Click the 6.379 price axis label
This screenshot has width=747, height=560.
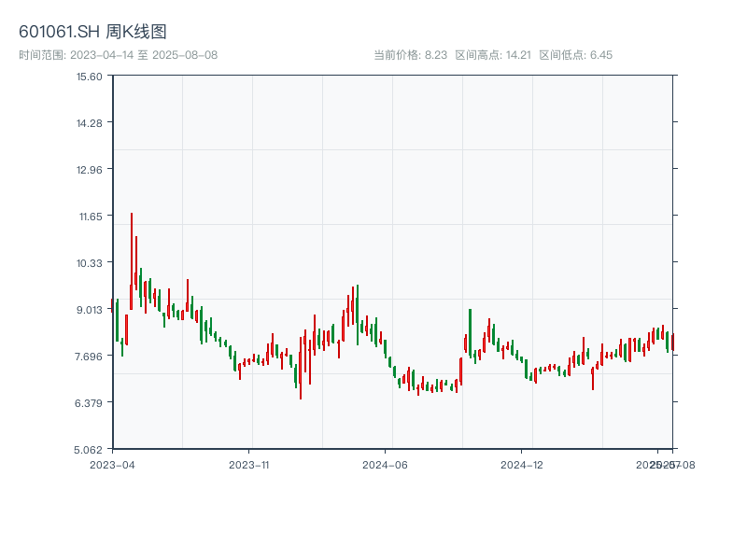(90, 402)
